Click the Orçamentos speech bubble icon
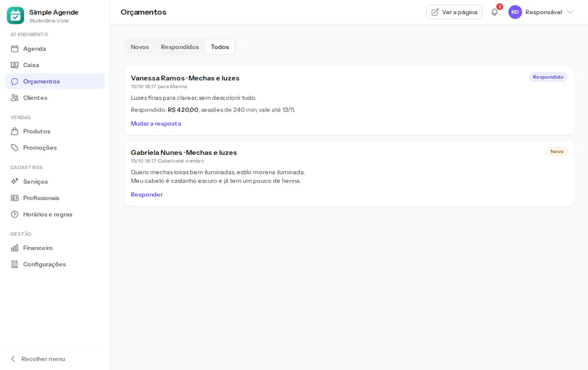This screenshot has width=588, height=370. 15,81
